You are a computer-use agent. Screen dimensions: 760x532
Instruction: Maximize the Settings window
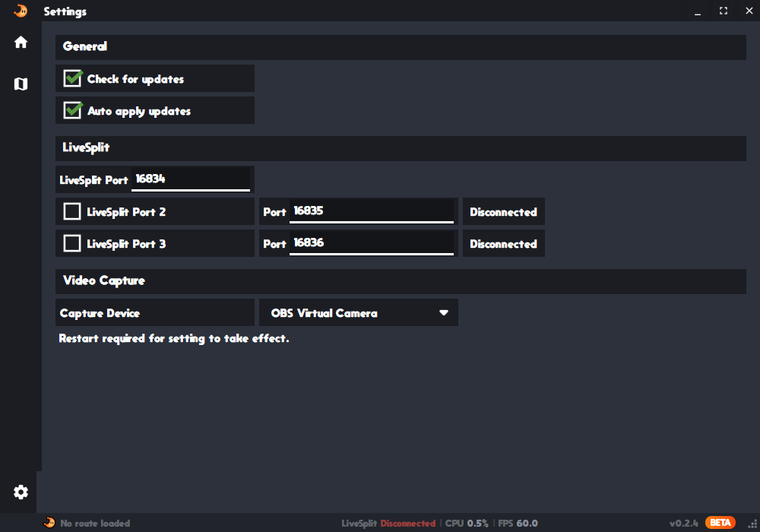tap(724, 11)
